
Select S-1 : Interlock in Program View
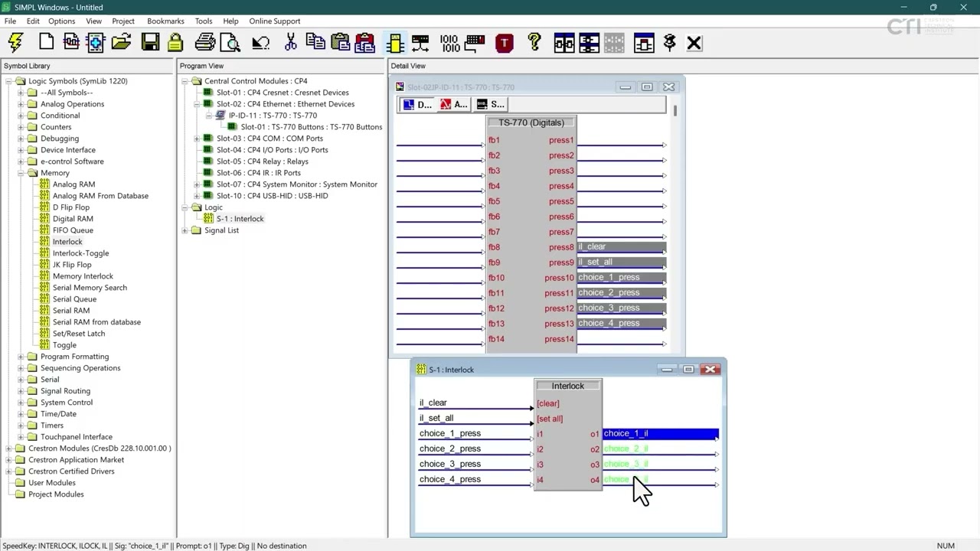(240, 219)
